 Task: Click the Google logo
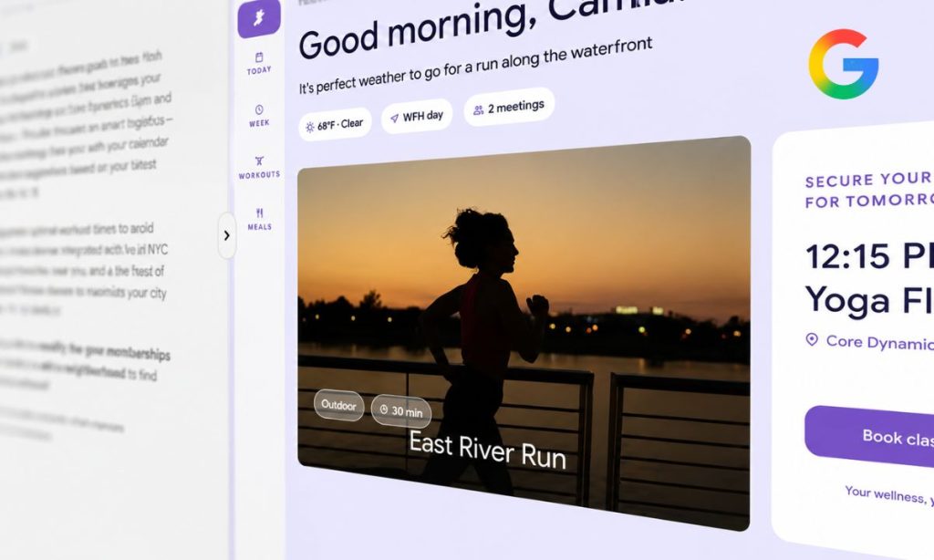pos(844,65)
